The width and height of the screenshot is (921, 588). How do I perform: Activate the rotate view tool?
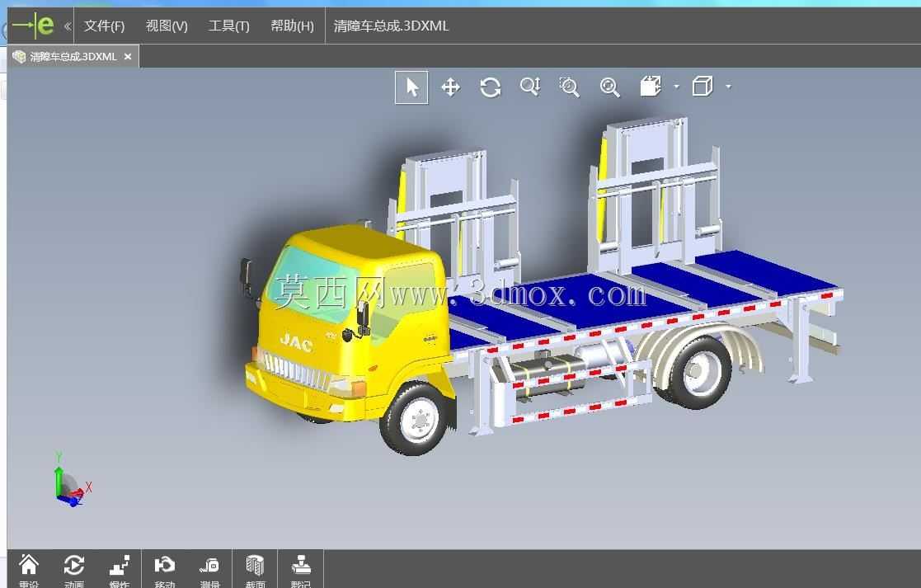point(491,87)
